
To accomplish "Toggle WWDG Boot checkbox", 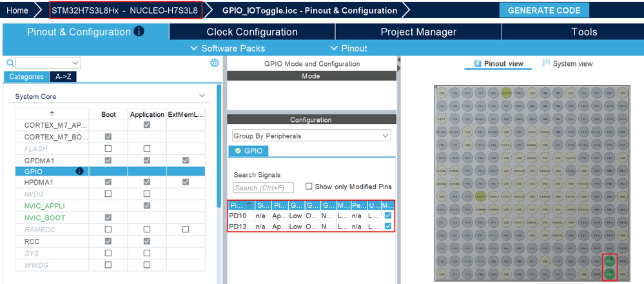I will (x=108, y=265).
